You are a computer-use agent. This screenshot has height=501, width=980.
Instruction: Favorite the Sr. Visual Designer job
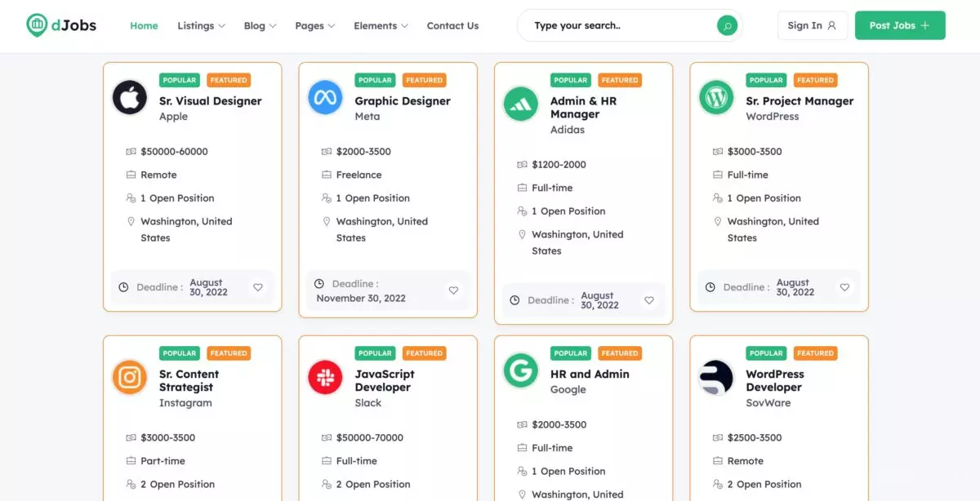258,287
